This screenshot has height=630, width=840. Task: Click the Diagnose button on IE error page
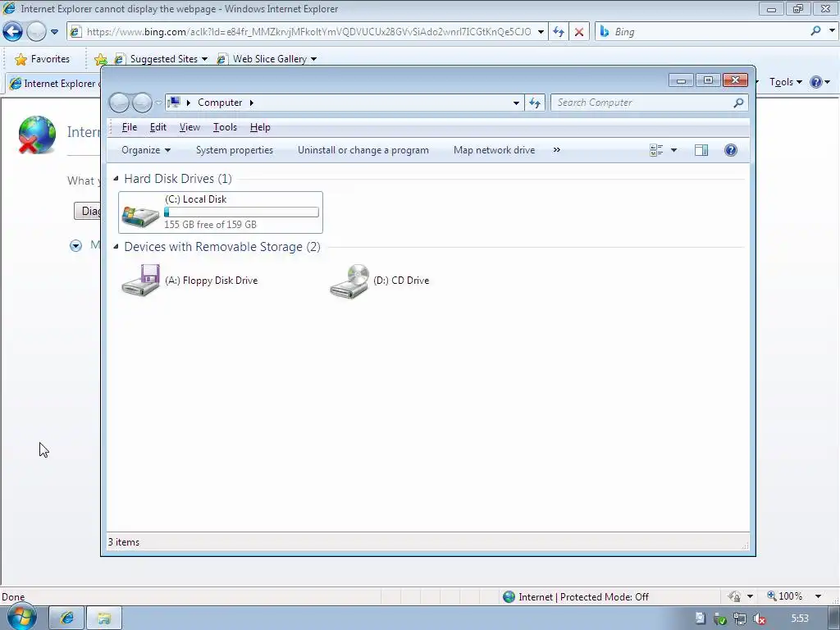[x=87, y=211]
